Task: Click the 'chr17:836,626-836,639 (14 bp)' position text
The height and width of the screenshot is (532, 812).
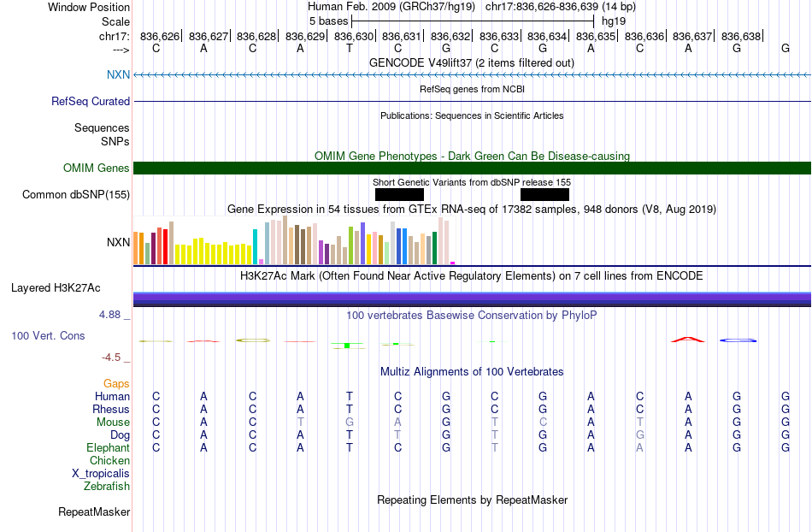Action: pos(561,7)
